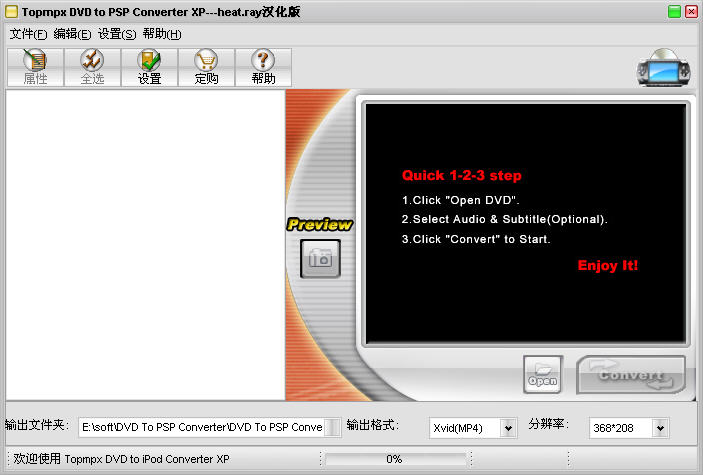The image size is (703, 475).
Task: Click the 0% conversion progress bar
Action: [395, 459]
